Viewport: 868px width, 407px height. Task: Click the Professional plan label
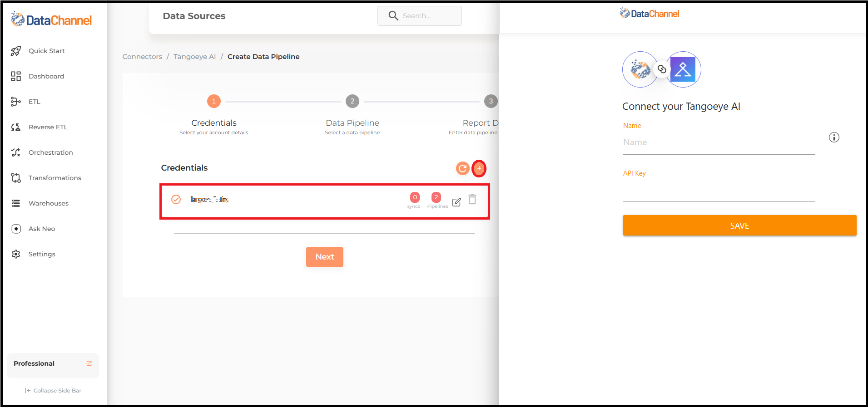(34, 363)
